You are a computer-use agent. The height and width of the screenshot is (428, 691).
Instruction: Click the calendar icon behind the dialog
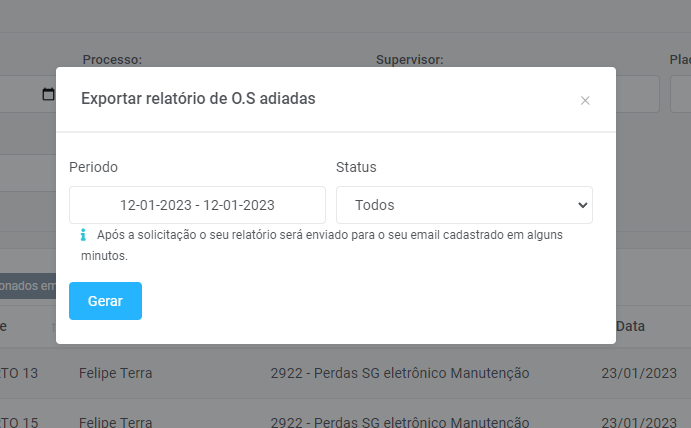[48, 94]
